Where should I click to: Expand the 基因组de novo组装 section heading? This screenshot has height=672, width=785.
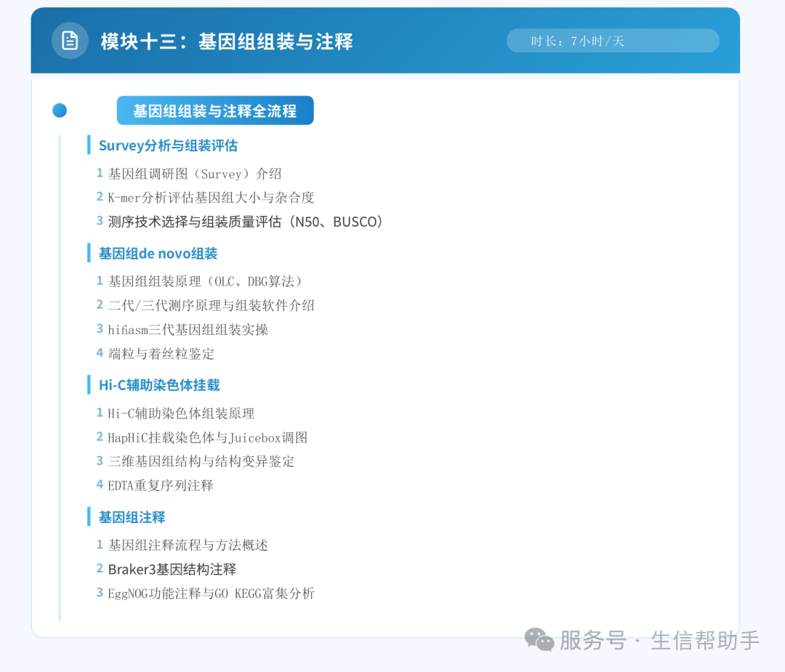158,254
